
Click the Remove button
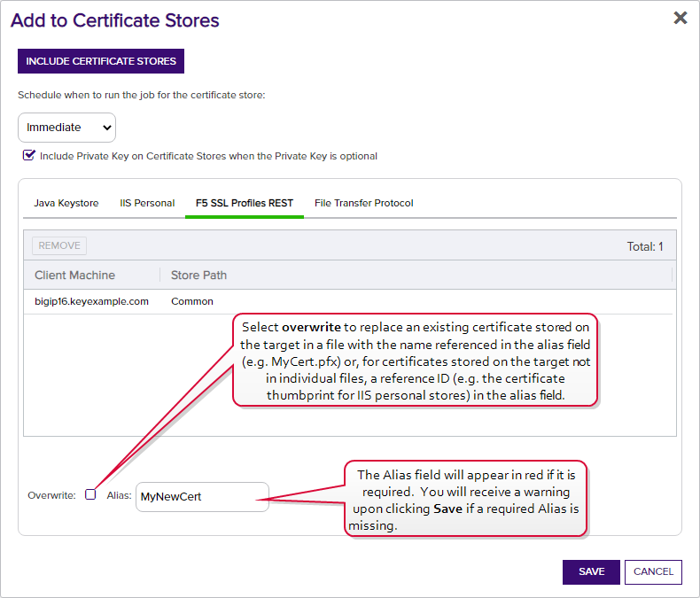click(59, 246)
